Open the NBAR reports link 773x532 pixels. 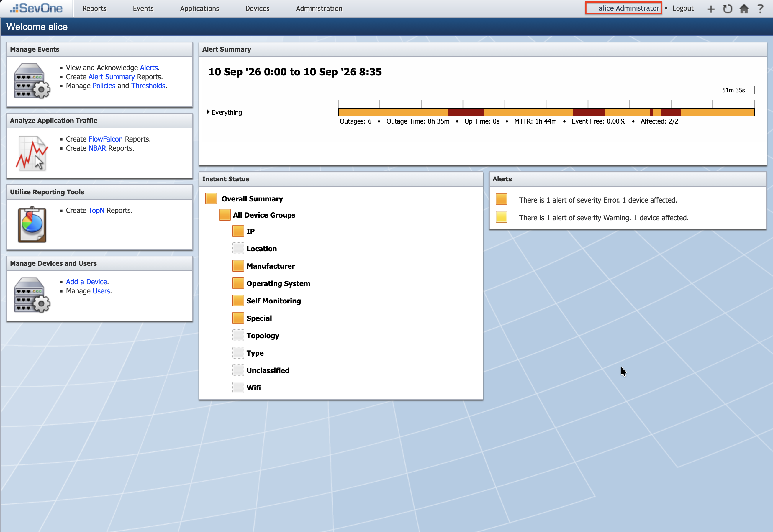(97, 148)
